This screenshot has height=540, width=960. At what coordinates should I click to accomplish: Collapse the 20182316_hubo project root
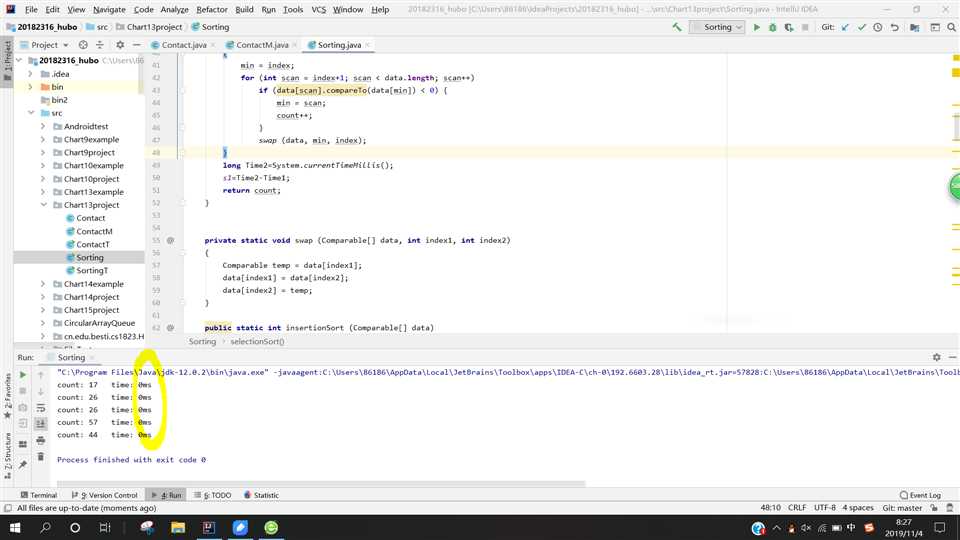point(19,61)
